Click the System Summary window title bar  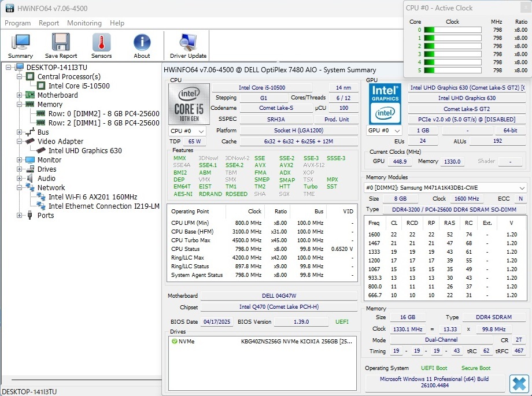pos(282,70)
